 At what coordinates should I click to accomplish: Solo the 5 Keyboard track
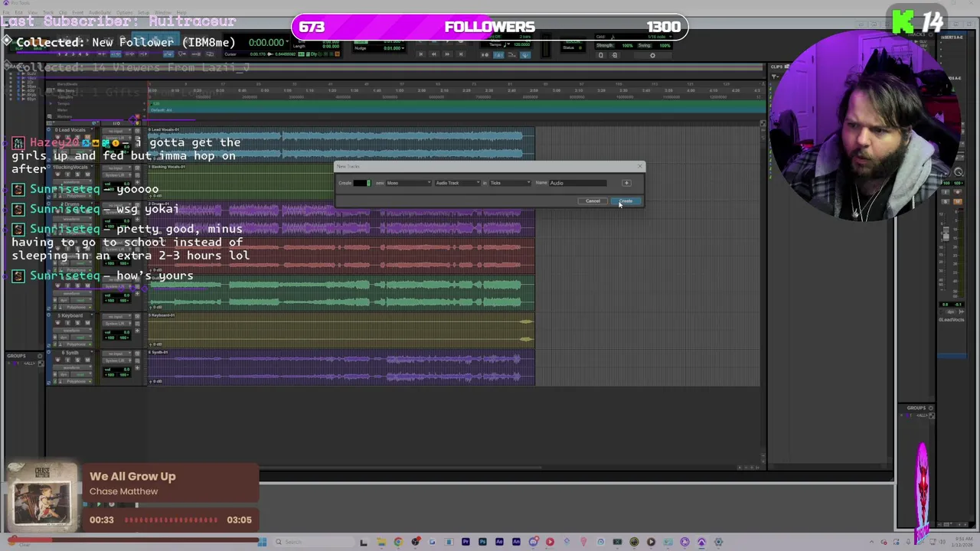77,323
